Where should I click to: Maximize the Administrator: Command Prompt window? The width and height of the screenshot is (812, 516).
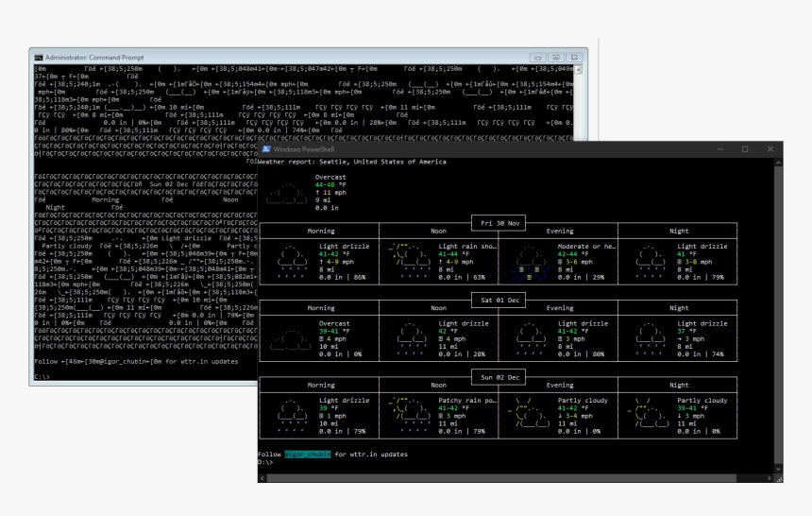(556, 58)
